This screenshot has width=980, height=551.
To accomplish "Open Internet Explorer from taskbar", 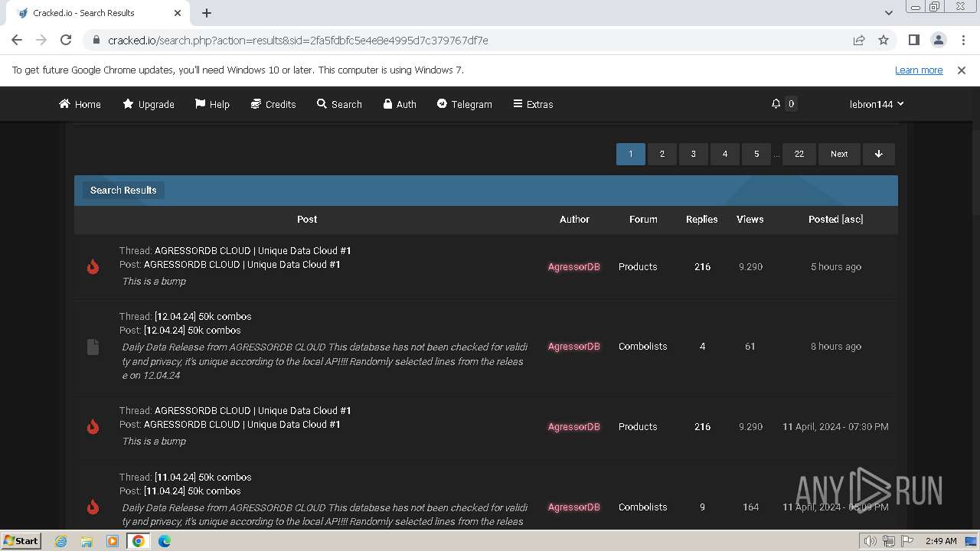I will pos(60,541).
